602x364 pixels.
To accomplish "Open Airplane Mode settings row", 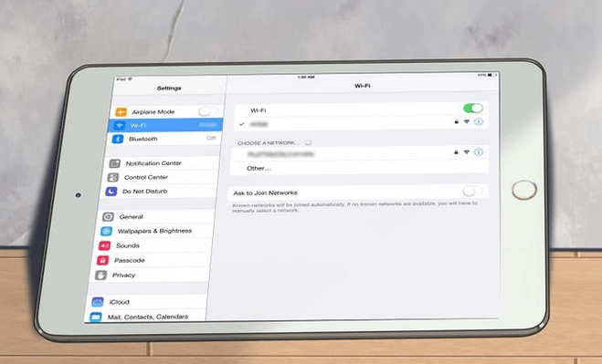I will [x=166, y=111].
